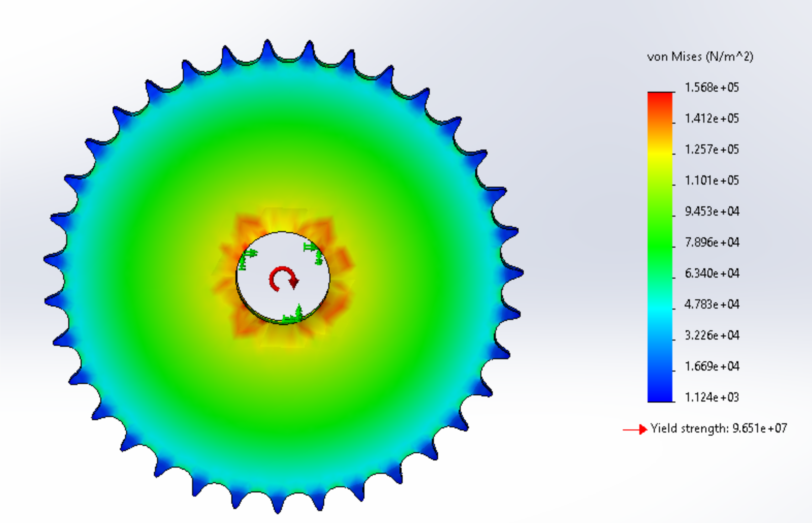Select the minimum legend value 1.124e+03
Screen dimensions: 812x523
[712, 397]
